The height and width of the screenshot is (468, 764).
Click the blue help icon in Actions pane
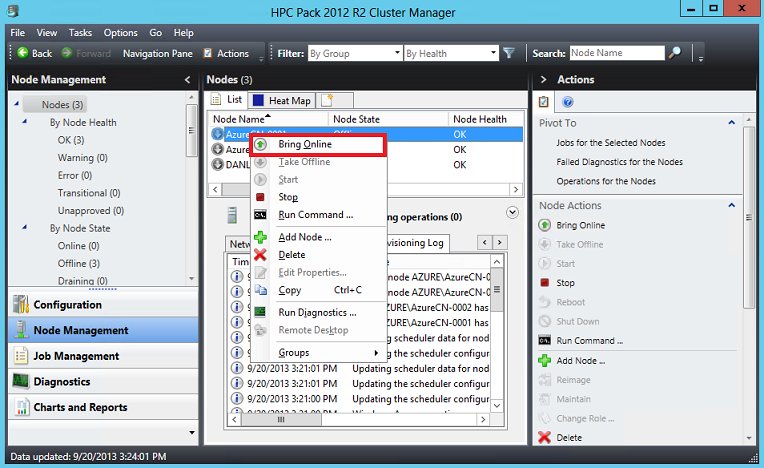568,101
